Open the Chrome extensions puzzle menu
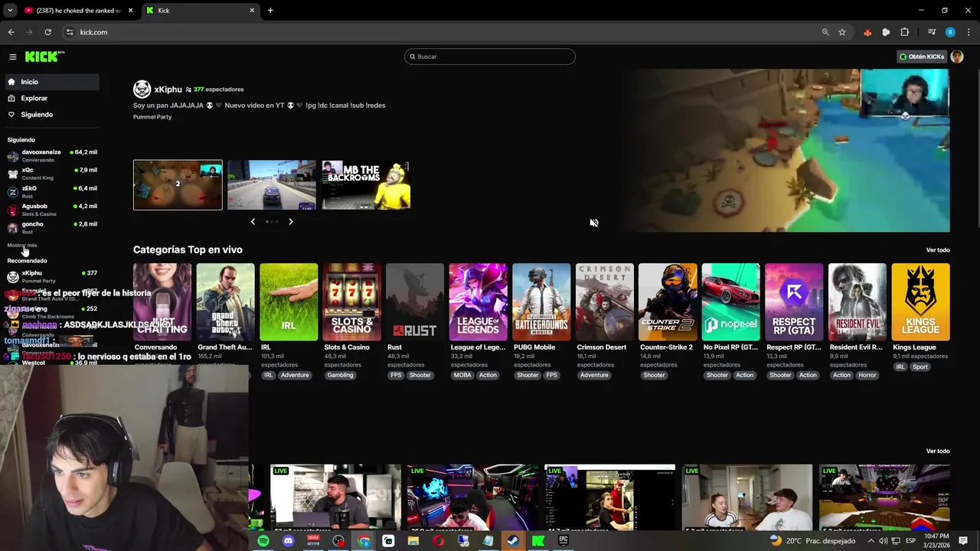Screen dimensions: 980x551 coord(904,32)
